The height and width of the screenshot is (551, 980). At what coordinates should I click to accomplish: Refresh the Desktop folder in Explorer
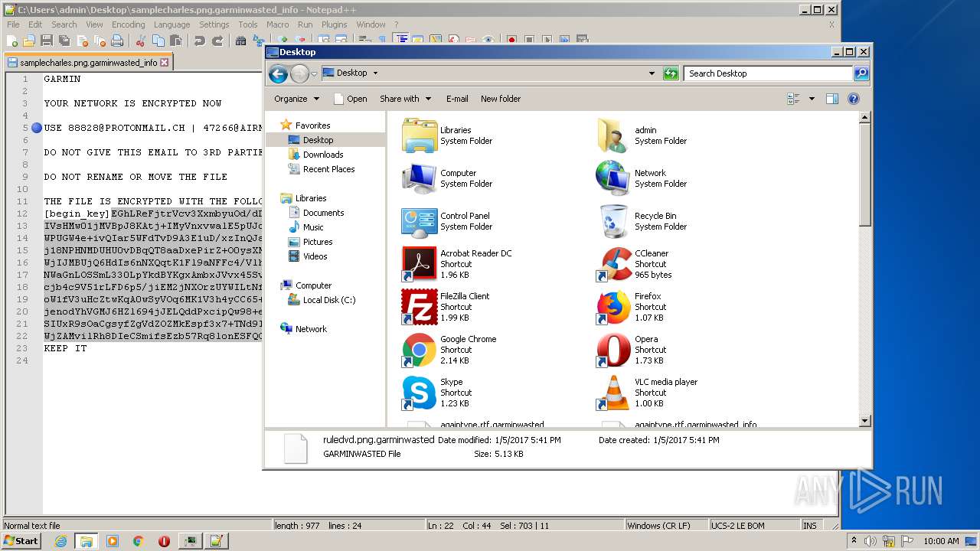pyautogui.click(x=671, y=73)
